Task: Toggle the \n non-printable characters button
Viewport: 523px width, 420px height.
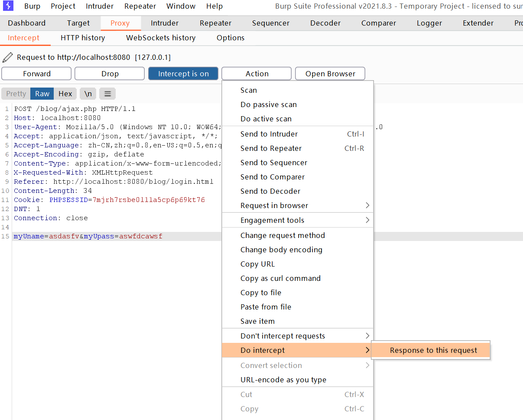Action: coord(88,94)
